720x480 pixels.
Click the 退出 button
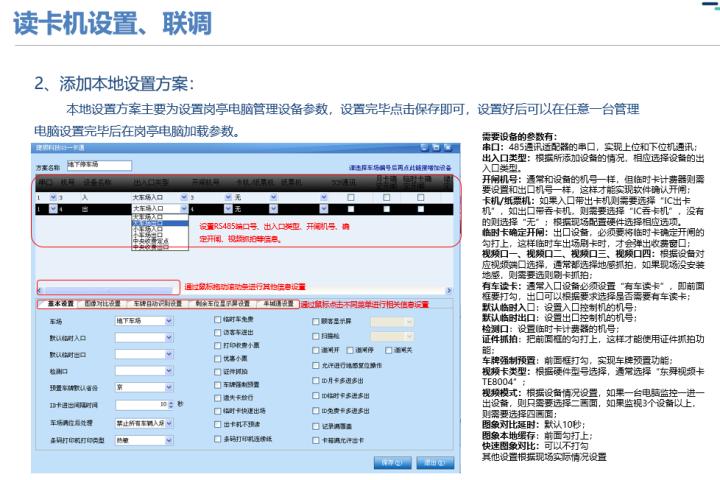435,463
